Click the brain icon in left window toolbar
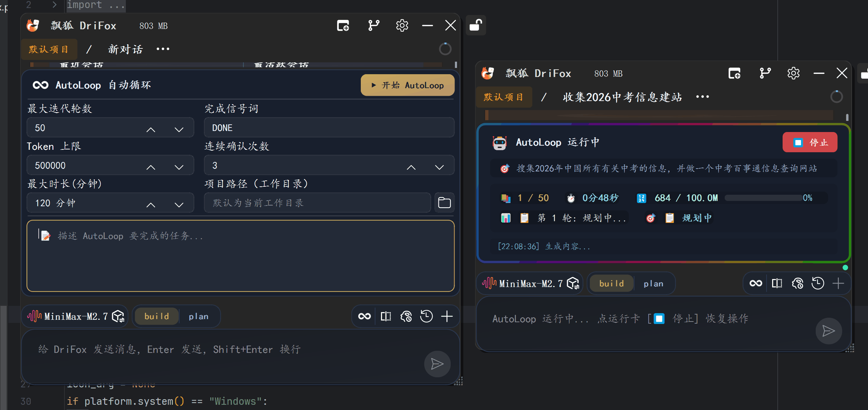868x410 pixels. [x=406, y=316]
